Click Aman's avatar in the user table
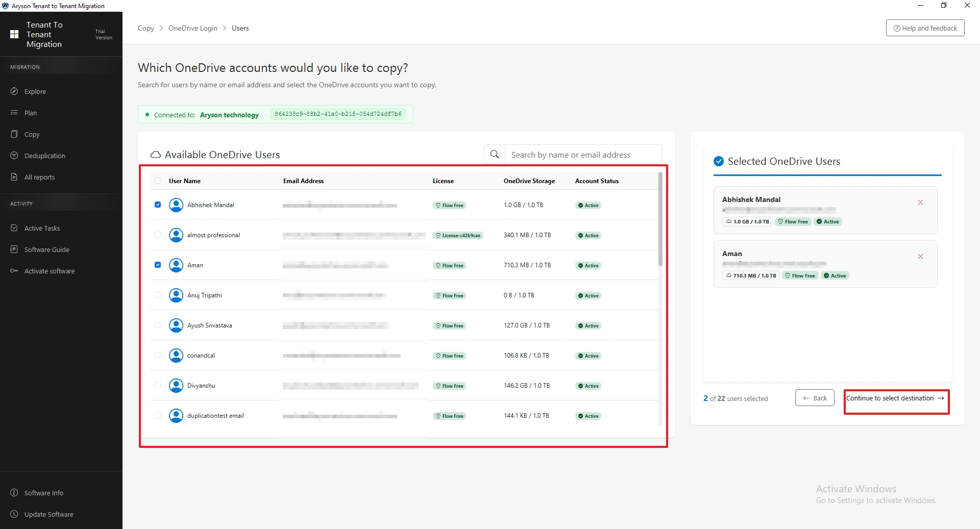 pyautogui.click(x=176, y=265)
